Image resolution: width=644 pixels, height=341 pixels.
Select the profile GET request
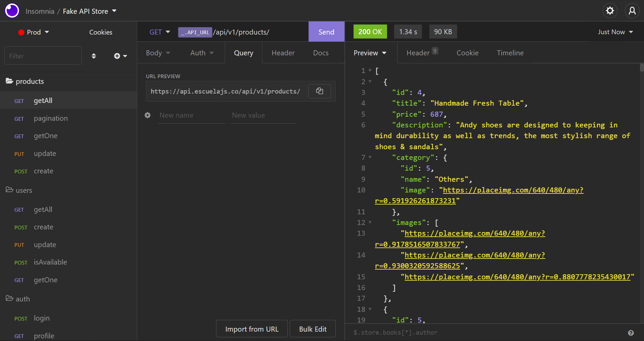click(68, 335)
